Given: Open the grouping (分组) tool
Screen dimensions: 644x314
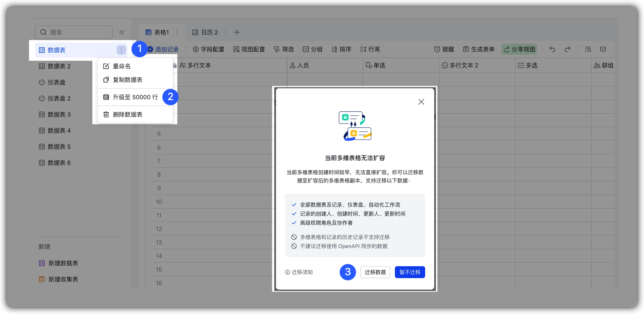Looking at the screenshot, I should point(313,49).
